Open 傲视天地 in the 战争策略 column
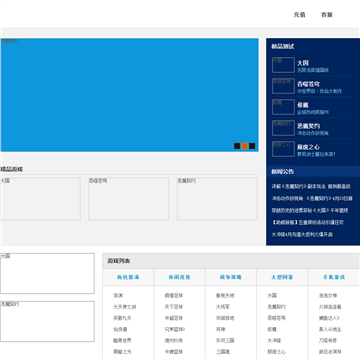360x360 pixels. point(225,295)
